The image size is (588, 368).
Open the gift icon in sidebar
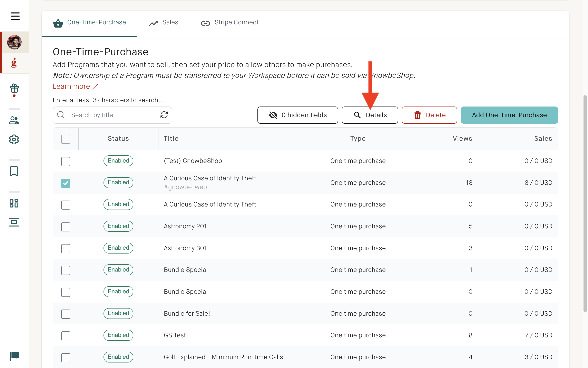pyautogui.click(x=14, y=88)
